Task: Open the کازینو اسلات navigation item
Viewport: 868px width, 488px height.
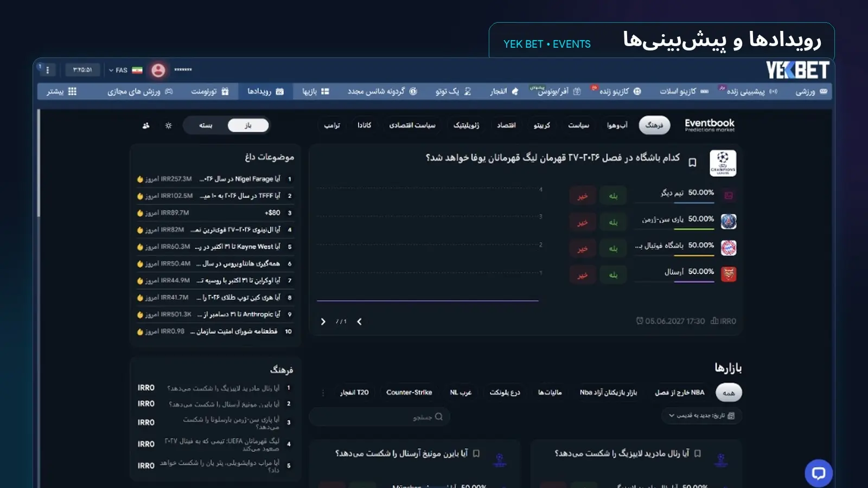Action: (x=684, y=92)
